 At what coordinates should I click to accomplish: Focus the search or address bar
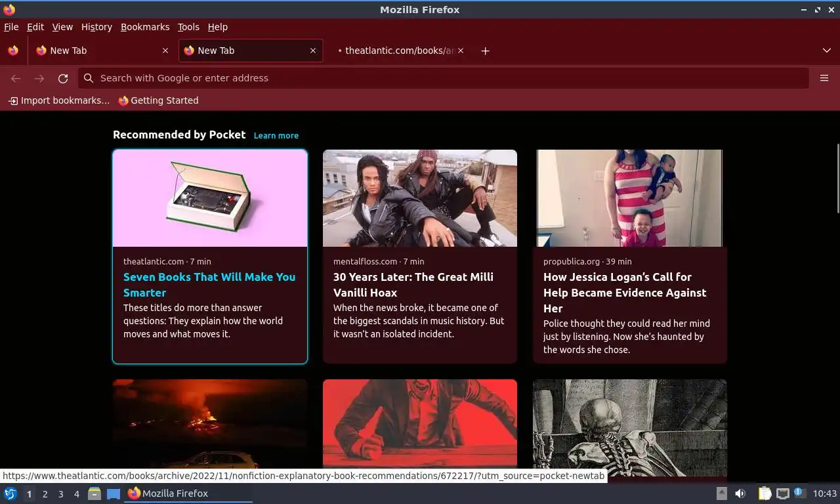point(444,78)
